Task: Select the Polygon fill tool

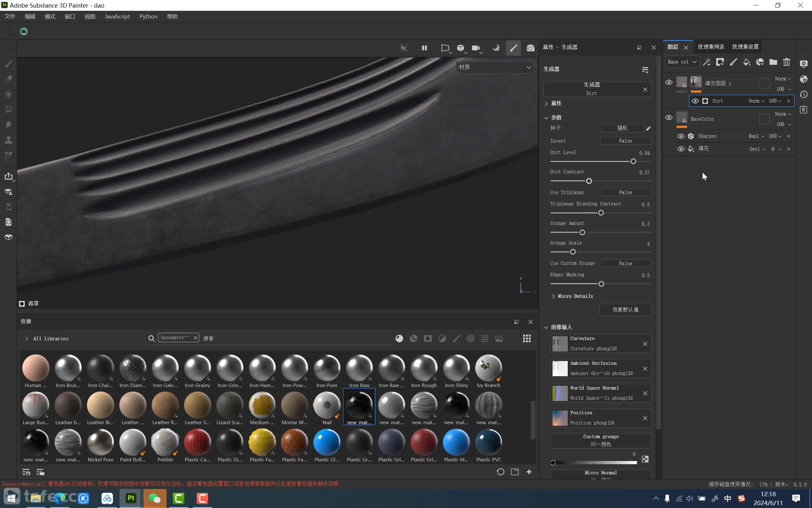Action: coord(9,110)
